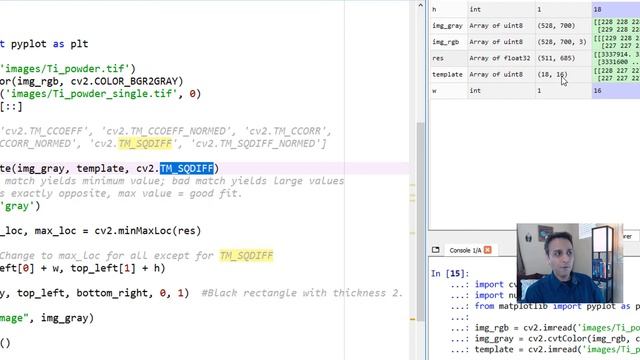
Task: Click size cell '(528, 700, 3)' of img_rgb
Action: coord(562,42)
